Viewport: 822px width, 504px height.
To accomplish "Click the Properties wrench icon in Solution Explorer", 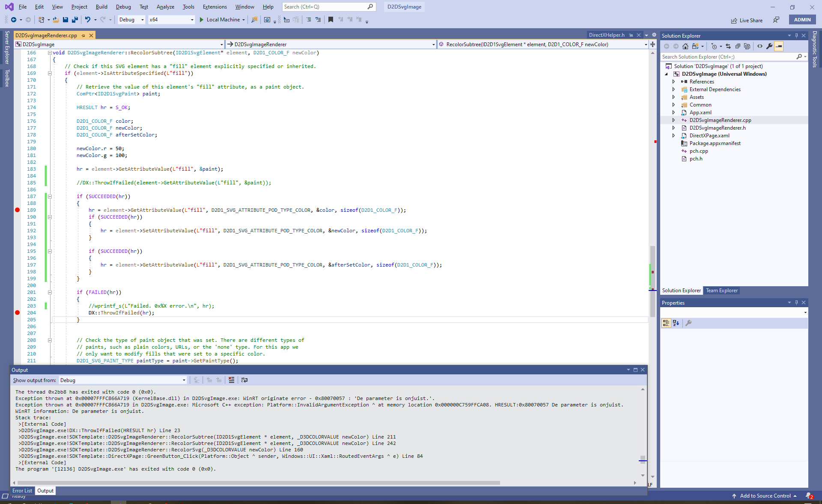I will (x=769, y=46).
